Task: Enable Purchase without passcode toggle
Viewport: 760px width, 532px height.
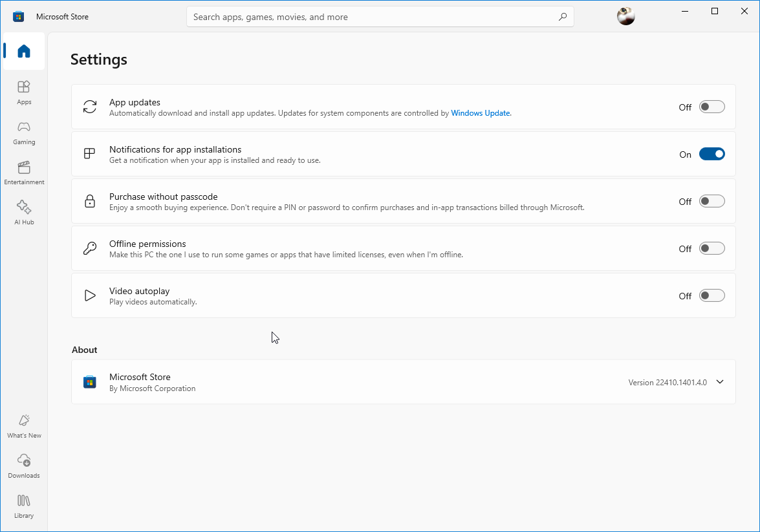Action: tap(711, 201)
